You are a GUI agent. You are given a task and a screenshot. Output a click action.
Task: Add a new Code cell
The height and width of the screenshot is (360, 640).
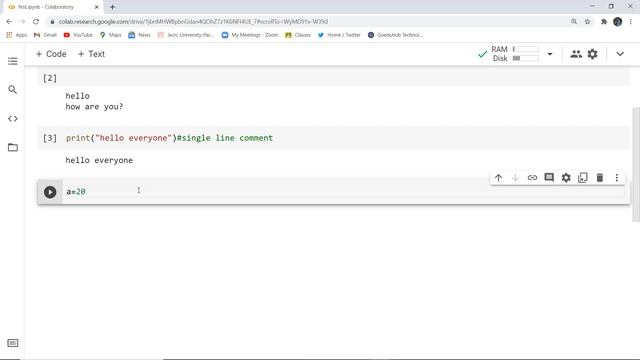click(51, 54)
